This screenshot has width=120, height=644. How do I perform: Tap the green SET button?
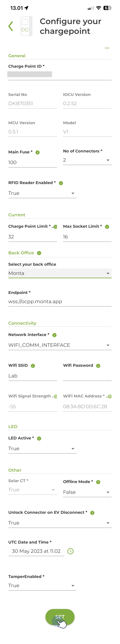point(60,617)
